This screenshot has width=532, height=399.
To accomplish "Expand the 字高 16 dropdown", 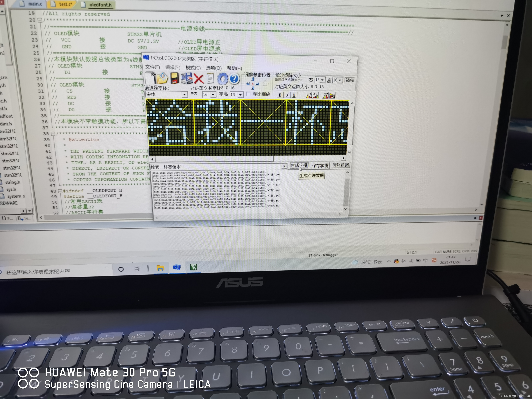I will [x=240, y=95].
